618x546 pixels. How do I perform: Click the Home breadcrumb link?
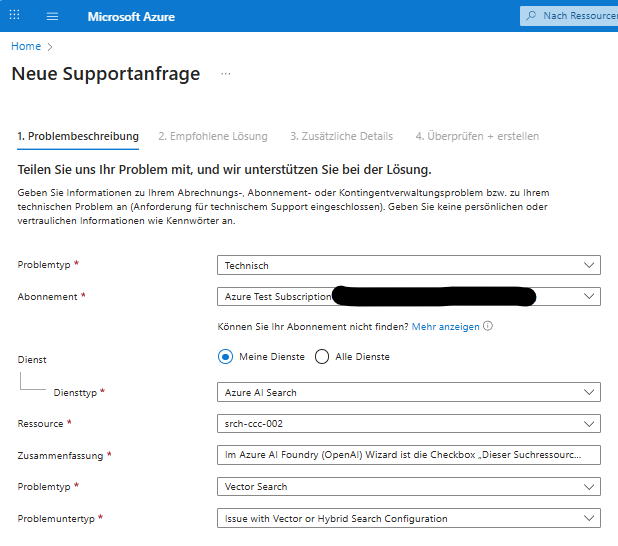(26, 46)
